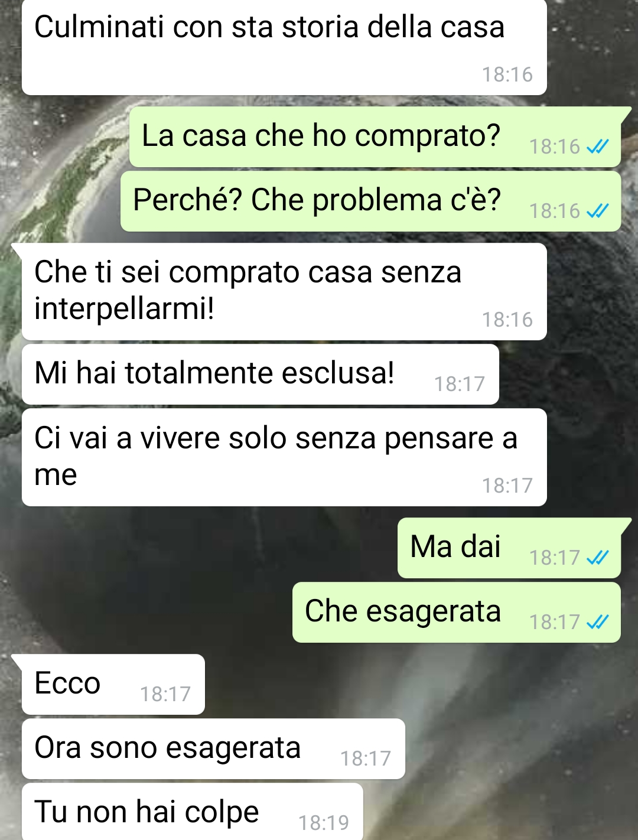This screenshot has height=840, width=638.
Task: Tap the 18:16 timestamp on 'Culminati' message
Action: [507, 74]
